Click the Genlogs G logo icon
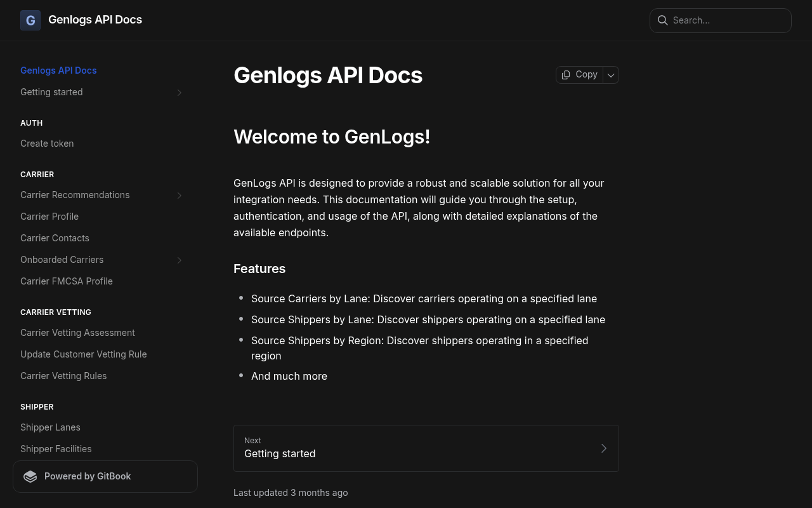This screenshot has width=812, height=508. [x=30, y=20]
